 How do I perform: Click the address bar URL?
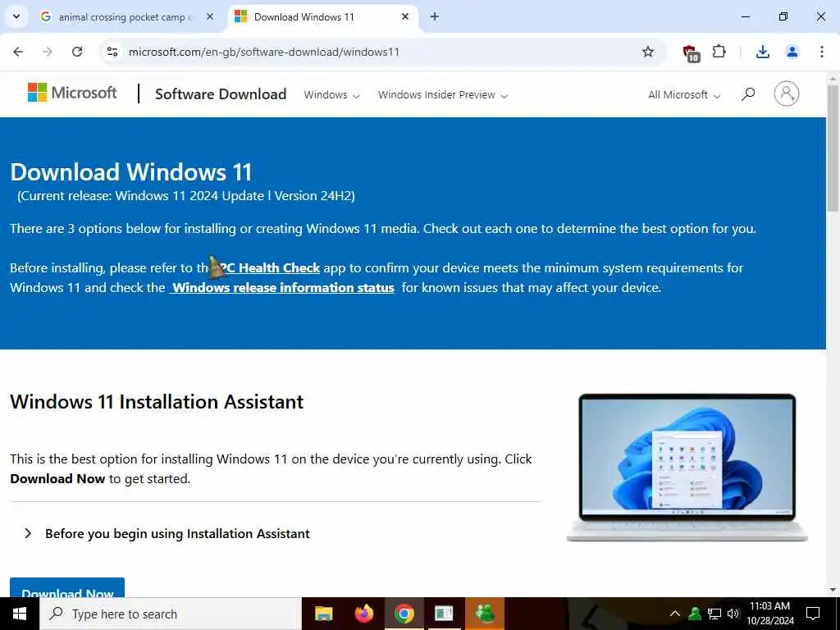click(263, 52)
